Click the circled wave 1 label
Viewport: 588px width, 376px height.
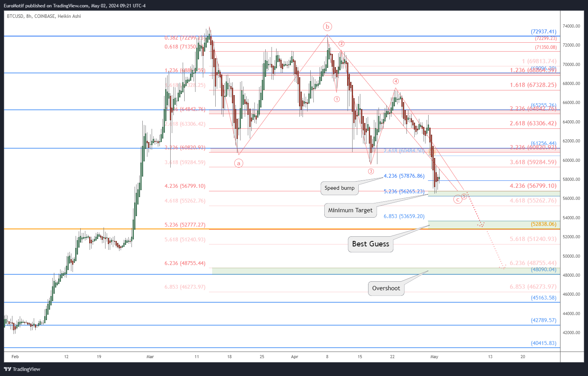337,99
